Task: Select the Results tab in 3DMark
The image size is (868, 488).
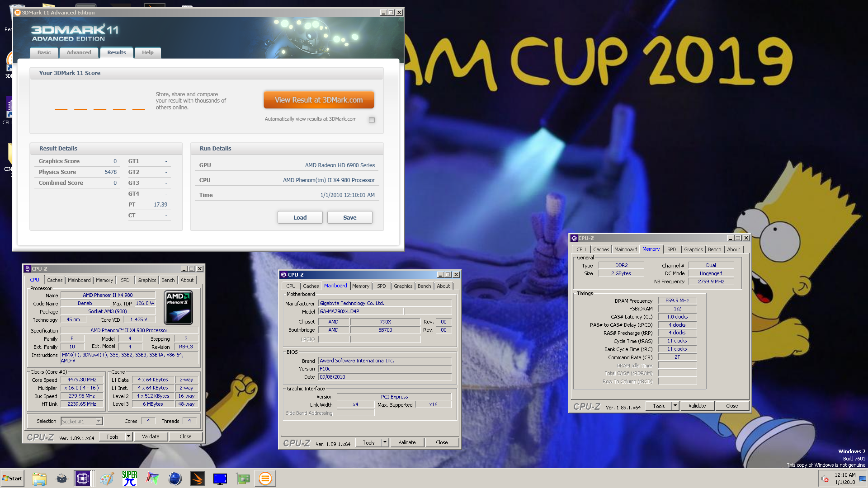Action: 116,52
